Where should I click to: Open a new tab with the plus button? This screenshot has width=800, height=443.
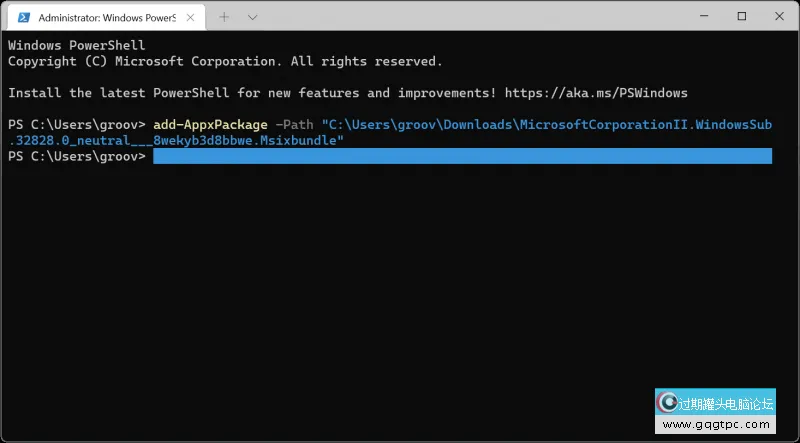tap(224, 17)
